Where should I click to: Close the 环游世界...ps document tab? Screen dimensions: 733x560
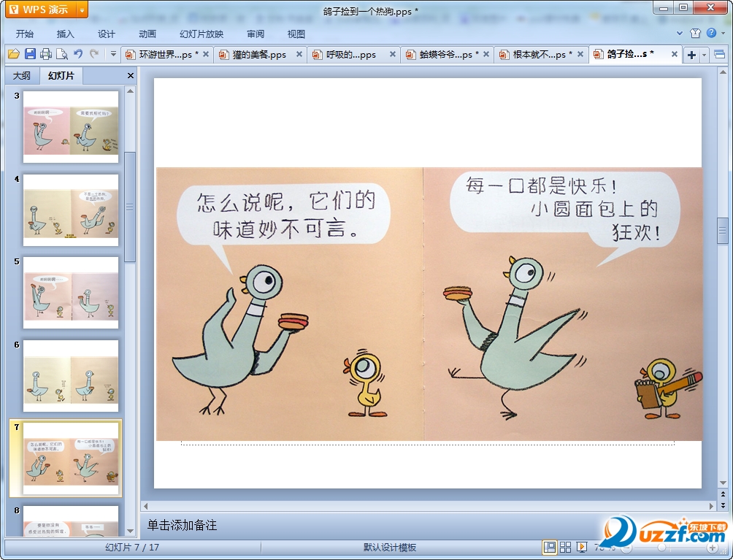coord(206,54)
